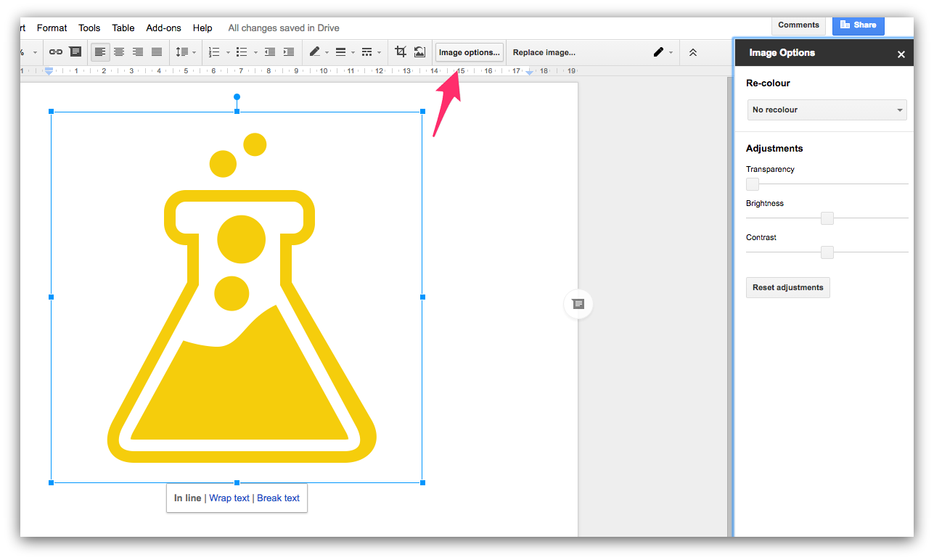This screenshot has width=934, height=560.
Task: Open the Add-ons menu
Action: (163, 28)
